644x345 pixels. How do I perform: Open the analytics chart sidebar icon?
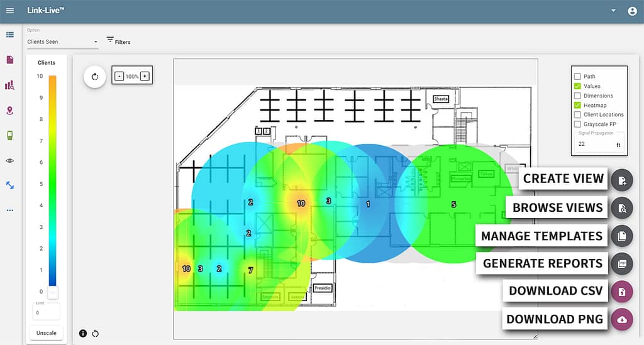coord(9,85)
